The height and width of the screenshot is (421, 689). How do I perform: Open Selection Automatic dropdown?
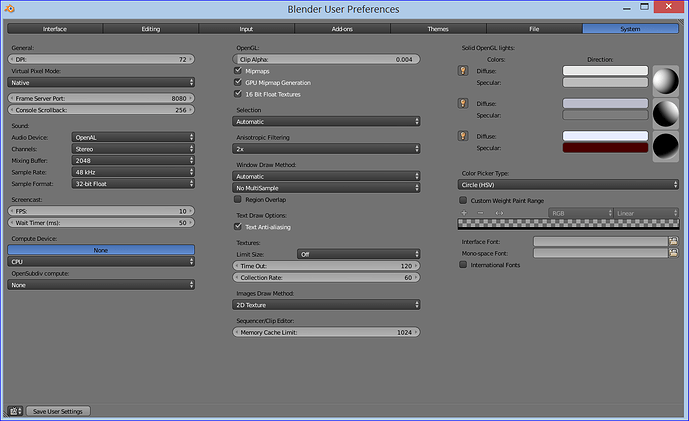[326, 121]
